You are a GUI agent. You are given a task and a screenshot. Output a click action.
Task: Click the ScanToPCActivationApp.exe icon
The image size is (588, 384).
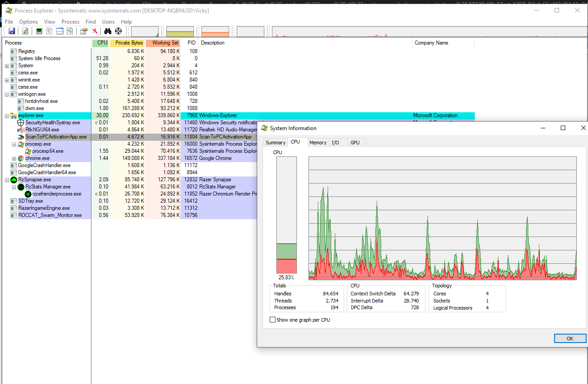21,137
